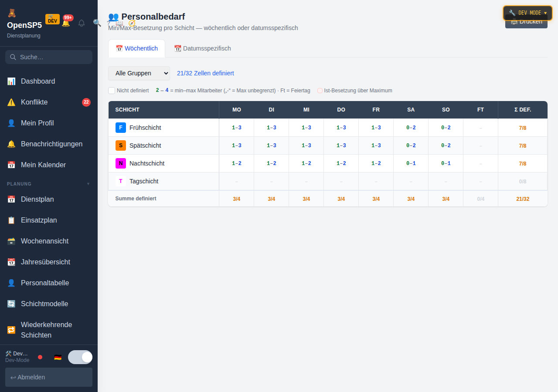
Task: Open the book handbook icon
Action: click(119, 23)
